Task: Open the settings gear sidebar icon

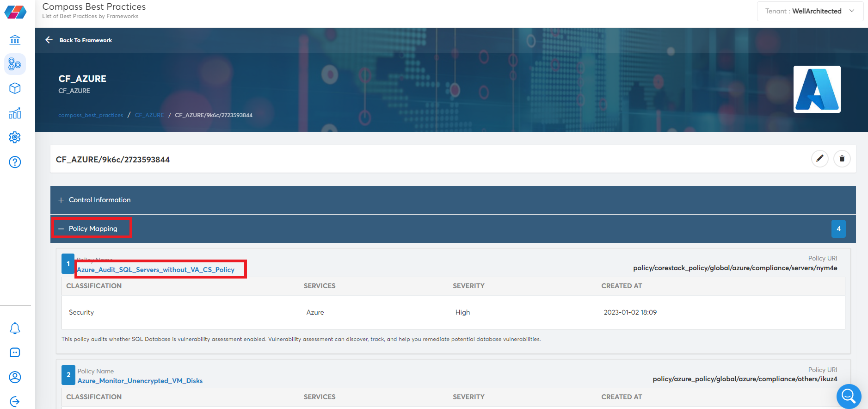Action: pyautogui.click(x=15, y=137)
